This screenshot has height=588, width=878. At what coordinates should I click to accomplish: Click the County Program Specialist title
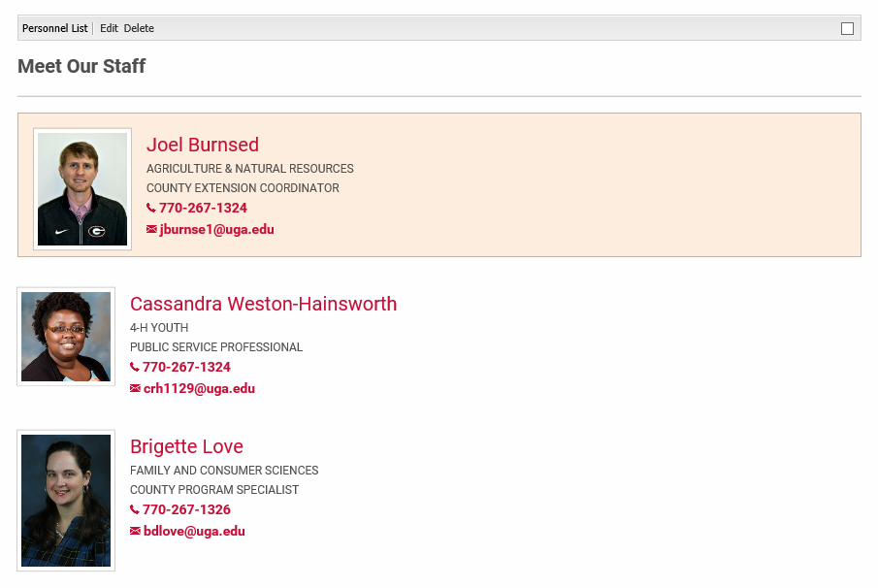(x=213, y=490)
